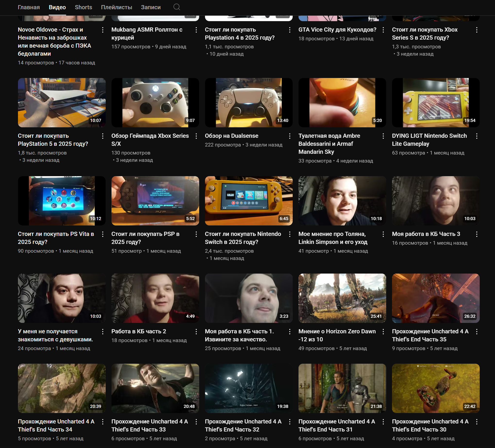Open the Записи tab
The image size is (495, 448).
tap(151, 7)
